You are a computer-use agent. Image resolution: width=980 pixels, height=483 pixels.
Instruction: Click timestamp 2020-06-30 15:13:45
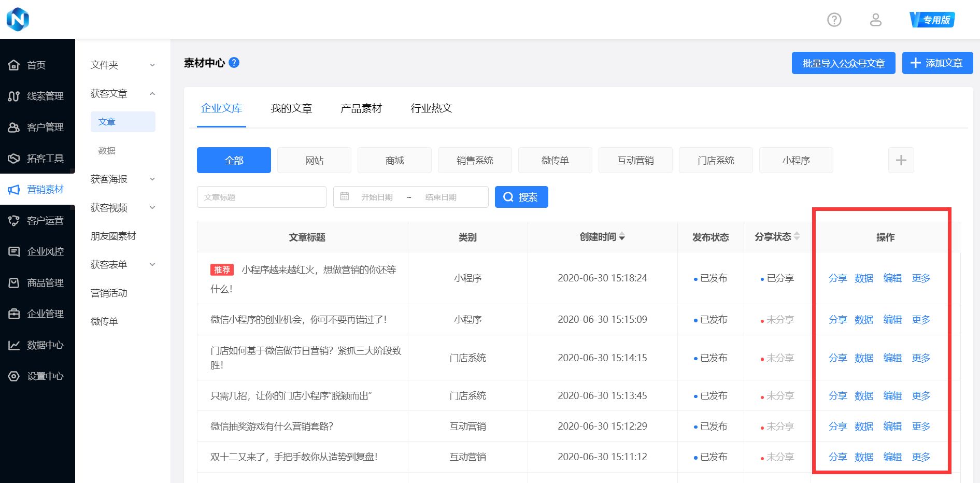(x=602, y=396)
